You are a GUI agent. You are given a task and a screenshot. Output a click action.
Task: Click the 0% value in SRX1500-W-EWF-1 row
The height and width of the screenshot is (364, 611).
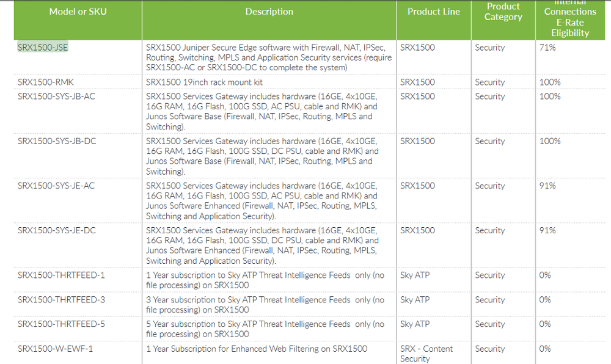[x=545, y=349]
